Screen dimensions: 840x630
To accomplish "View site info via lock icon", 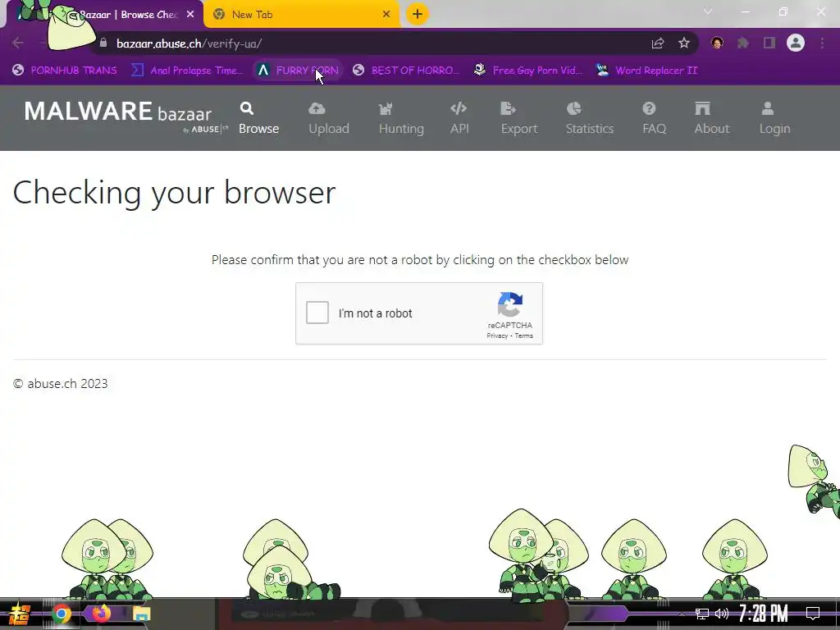I will (103, 43).
